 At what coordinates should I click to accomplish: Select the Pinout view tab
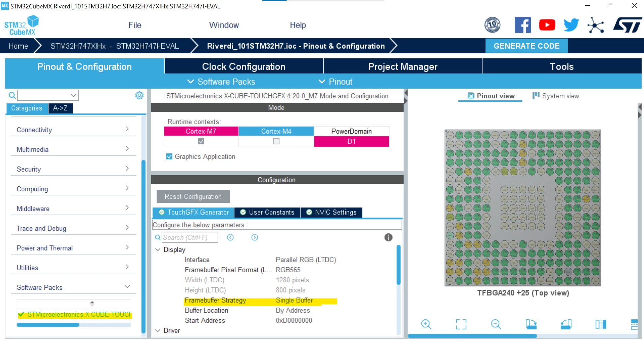tap(490, 96)
